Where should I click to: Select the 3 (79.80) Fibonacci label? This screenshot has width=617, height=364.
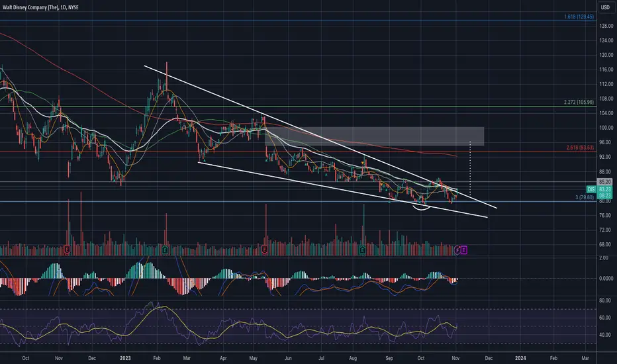click(585, 197)
